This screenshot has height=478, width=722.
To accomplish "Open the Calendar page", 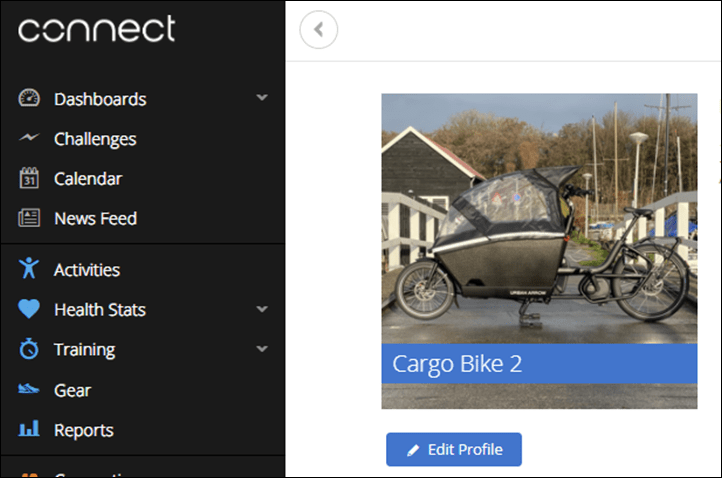I will click(x=88, y=179).
